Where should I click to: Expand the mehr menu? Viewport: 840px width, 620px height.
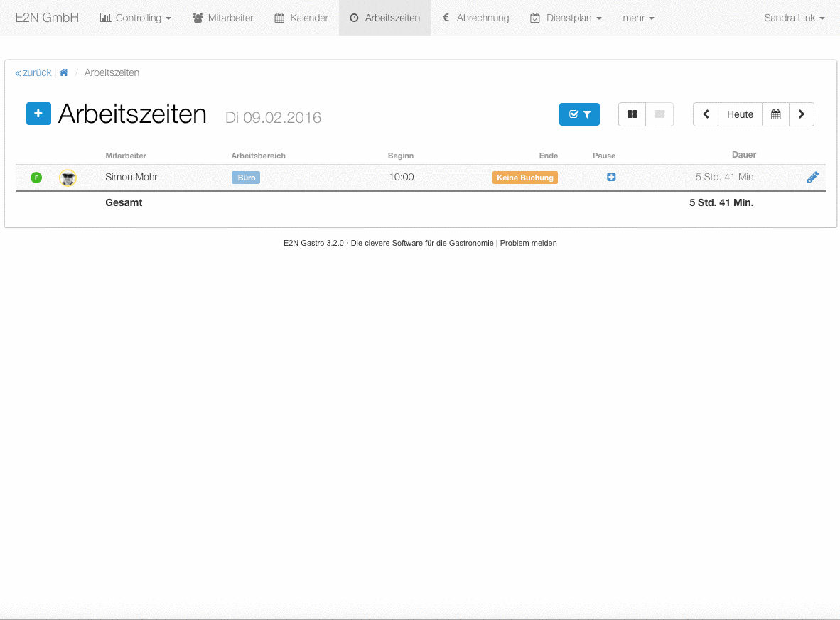[x=639, y=18]
